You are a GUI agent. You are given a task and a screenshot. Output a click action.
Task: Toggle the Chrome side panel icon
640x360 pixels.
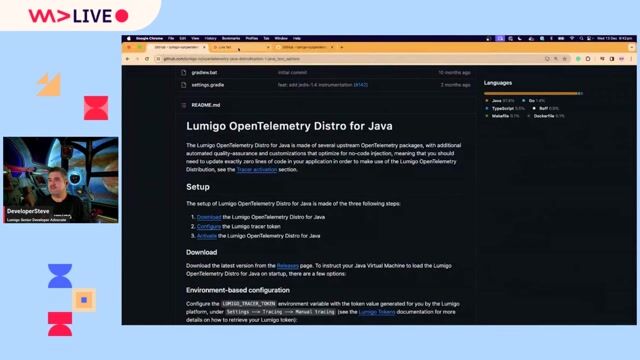click(611, 59)
